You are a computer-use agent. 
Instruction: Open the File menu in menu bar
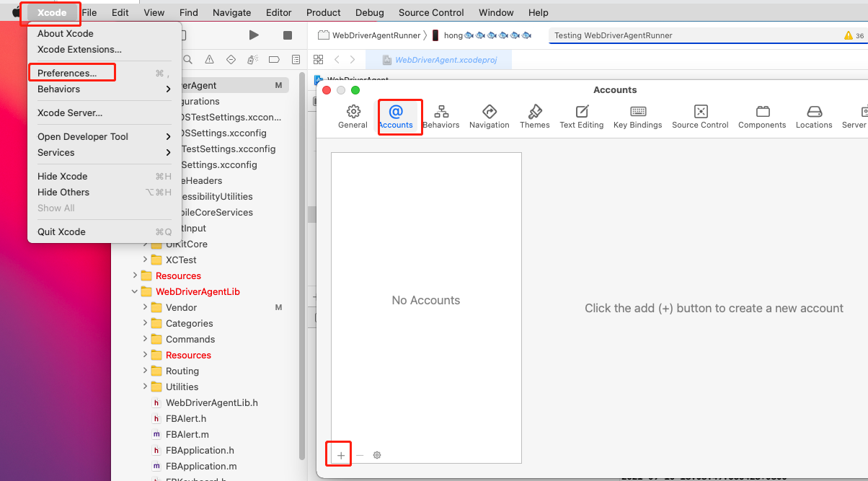tap(89, 12)
